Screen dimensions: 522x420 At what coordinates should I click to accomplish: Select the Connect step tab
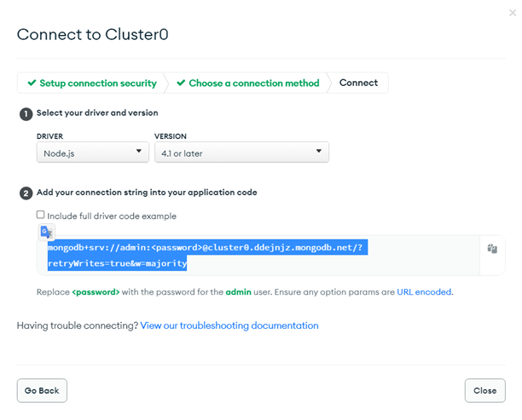point(358,83)
